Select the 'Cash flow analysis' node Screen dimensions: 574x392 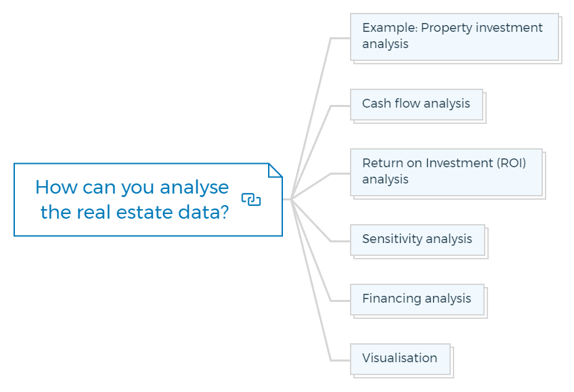point(416,105)
